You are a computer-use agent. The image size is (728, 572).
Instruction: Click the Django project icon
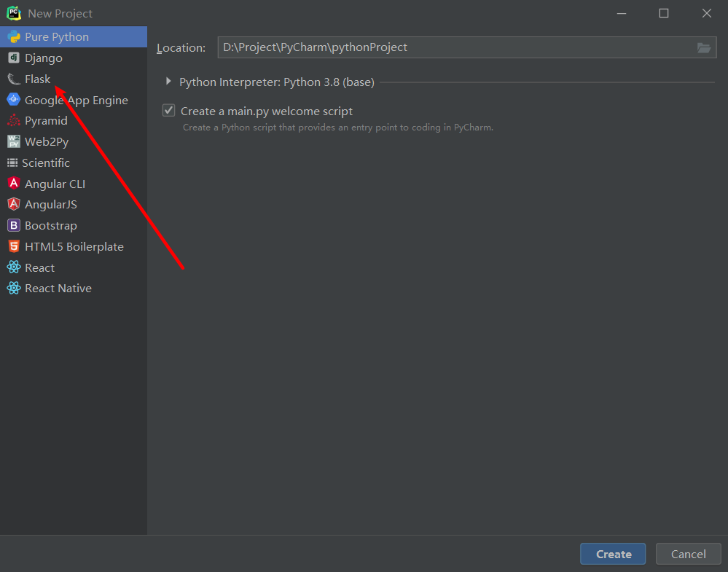[14, 58]
